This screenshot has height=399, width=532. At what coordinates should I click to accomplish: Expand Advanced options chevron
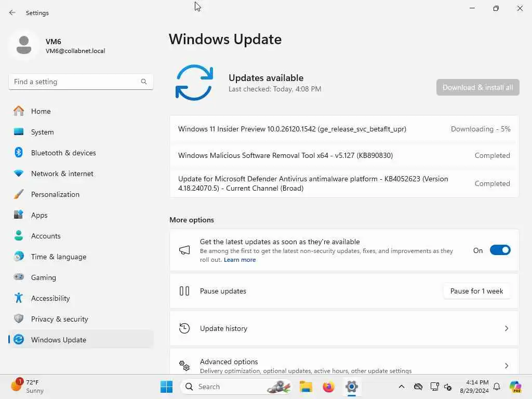coord(506,366)
